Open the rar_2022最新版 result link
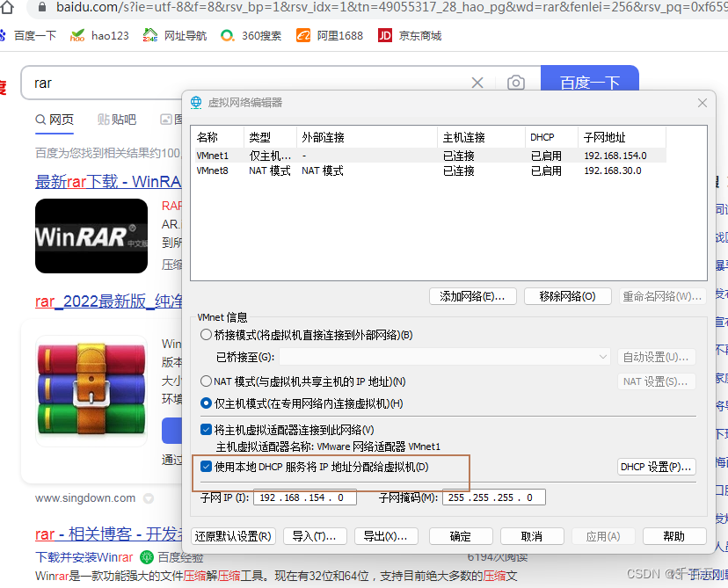This screenshot has width=728, height=588. [x=109, y=301]
